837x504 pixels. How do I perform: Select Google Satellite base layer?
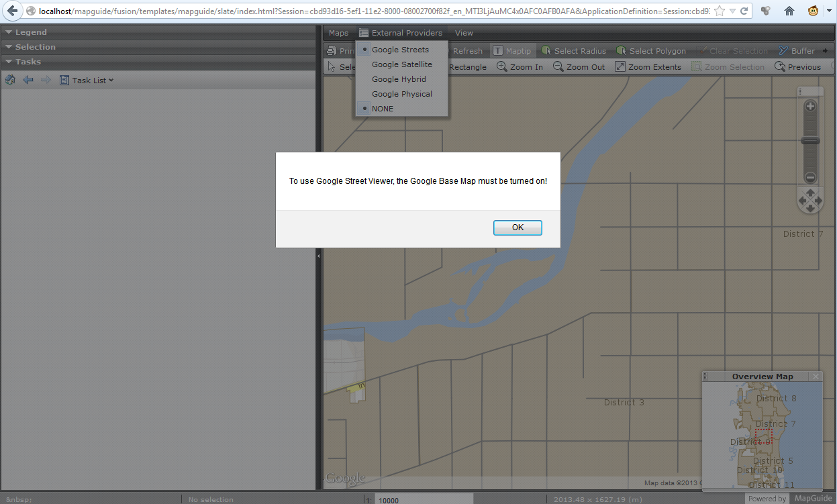pos(401,64)
